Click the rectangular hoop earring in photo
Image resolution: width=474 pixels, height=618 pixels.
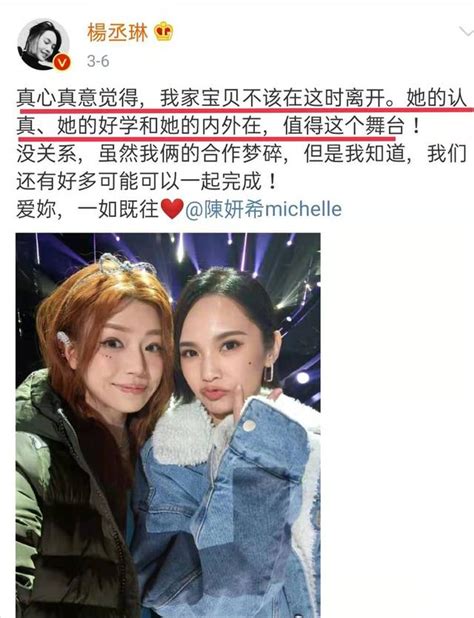point(268,373)
